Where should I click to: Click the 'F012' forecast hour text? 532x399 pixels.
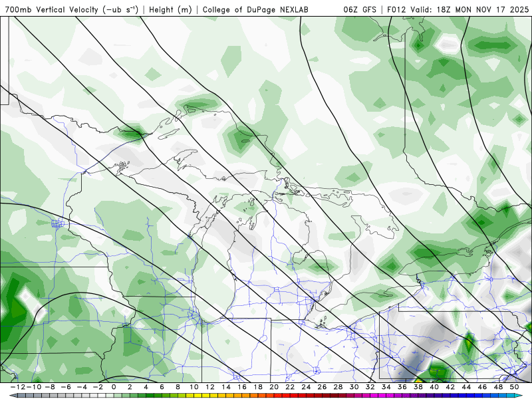[x=397, y=9]
